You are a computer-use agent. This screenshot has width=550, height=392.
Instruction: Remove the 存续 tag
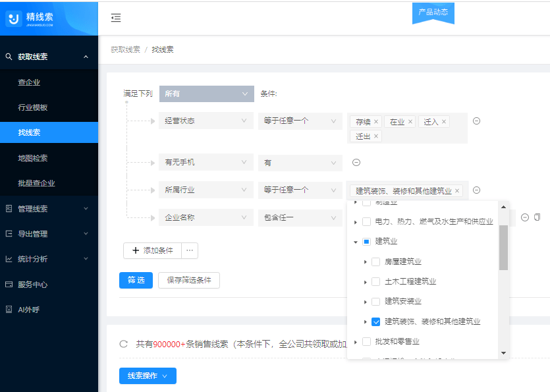pos(376,122)
